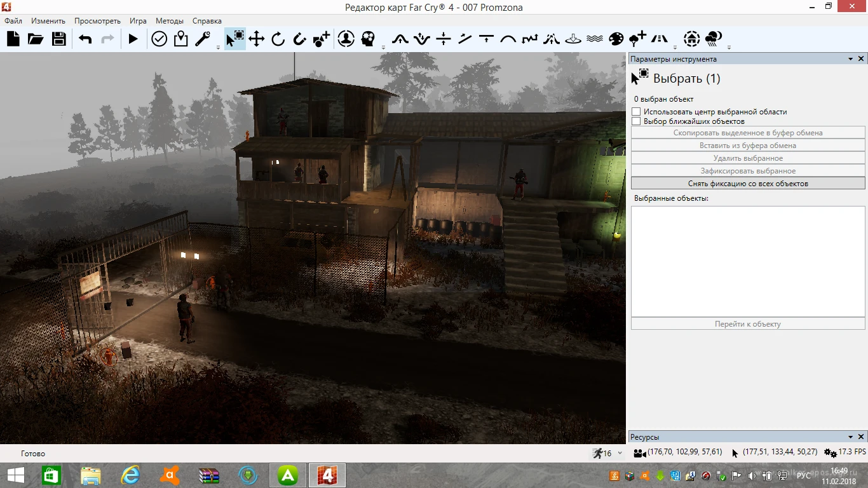Open the Изменить menu
This screenshot has width=868, height=488.
point(48,21)
